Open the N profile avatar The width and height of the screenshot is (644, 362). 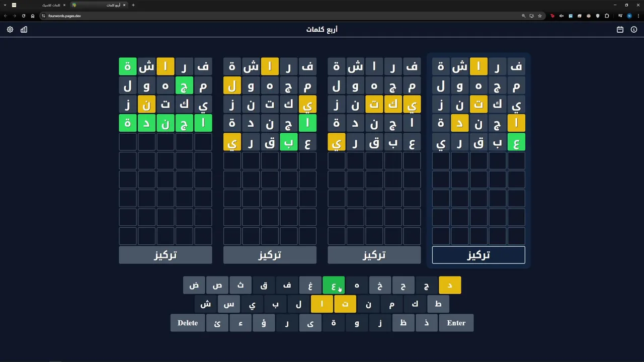pyautogui.click(x=629, y=16)
